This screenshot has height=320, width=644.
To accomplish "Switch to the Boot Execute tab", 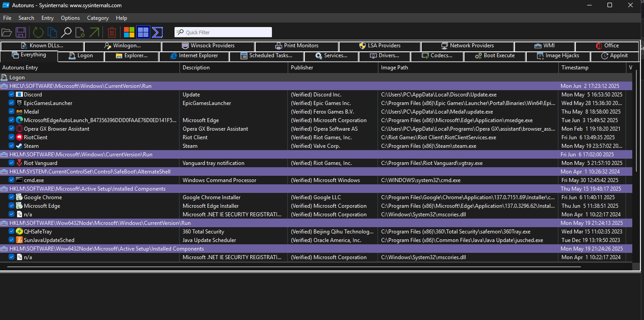I will click(x=495, y=56).
